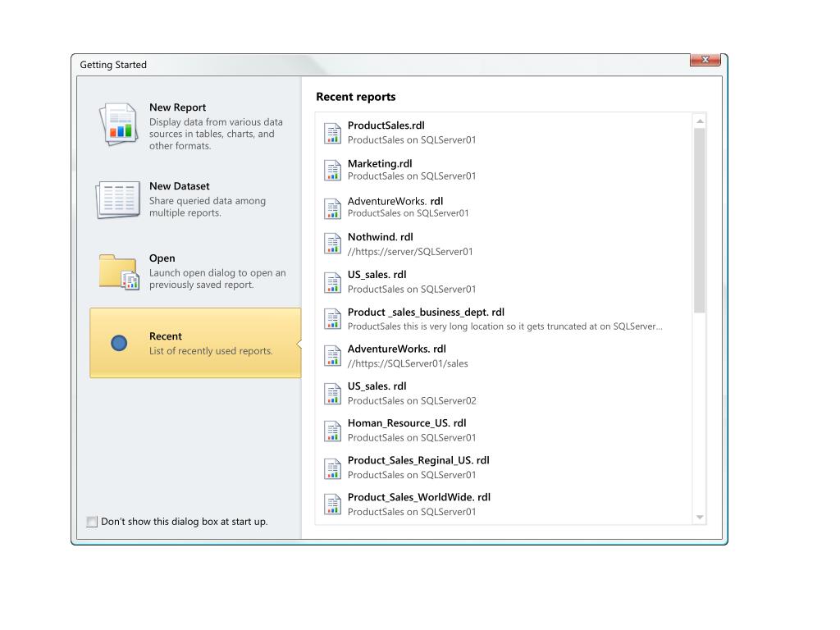Select the New Report option title
840x630 pixels.
point(177,107)
